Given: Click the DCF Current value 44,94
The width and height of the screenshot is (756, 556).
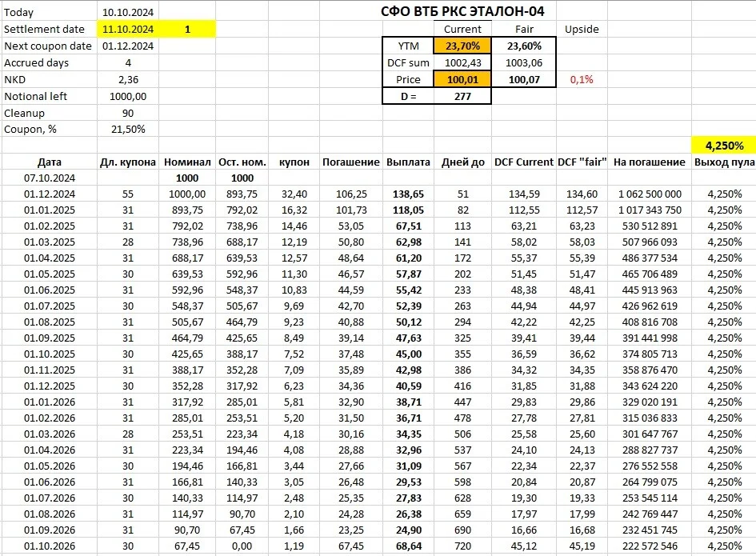Looking at the screenshot, I should [524, 306].
